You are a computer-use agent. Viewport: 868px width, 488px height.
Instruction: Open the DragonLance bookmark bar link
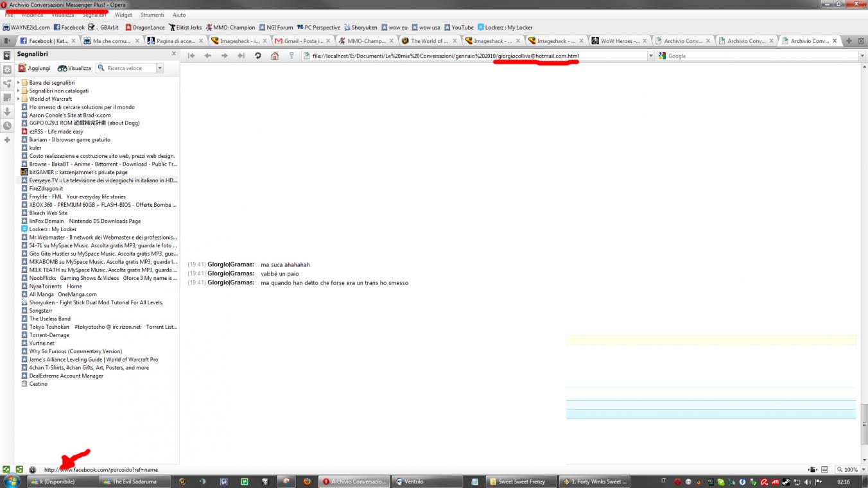pos(144,28)
